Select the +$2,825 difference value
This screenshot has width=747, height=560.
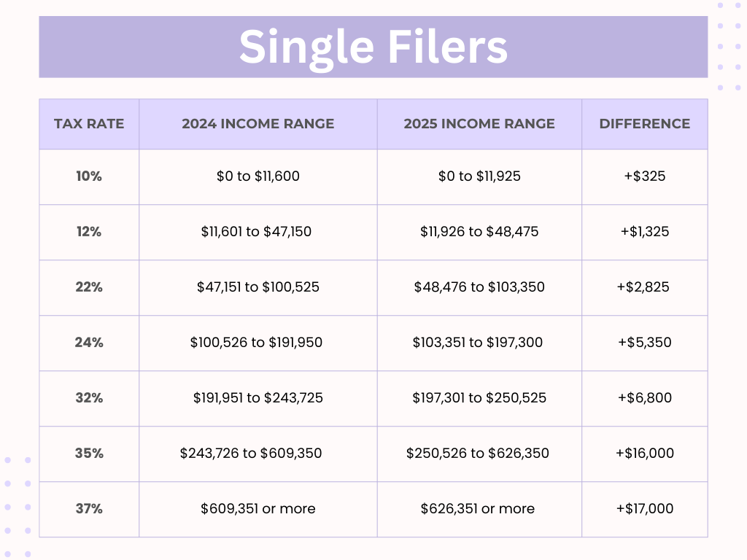[643, 287]
